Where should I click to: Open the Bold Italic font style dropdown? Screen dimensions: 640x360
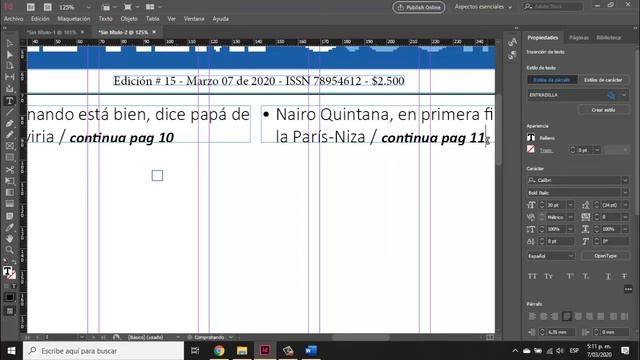(624, 192)
